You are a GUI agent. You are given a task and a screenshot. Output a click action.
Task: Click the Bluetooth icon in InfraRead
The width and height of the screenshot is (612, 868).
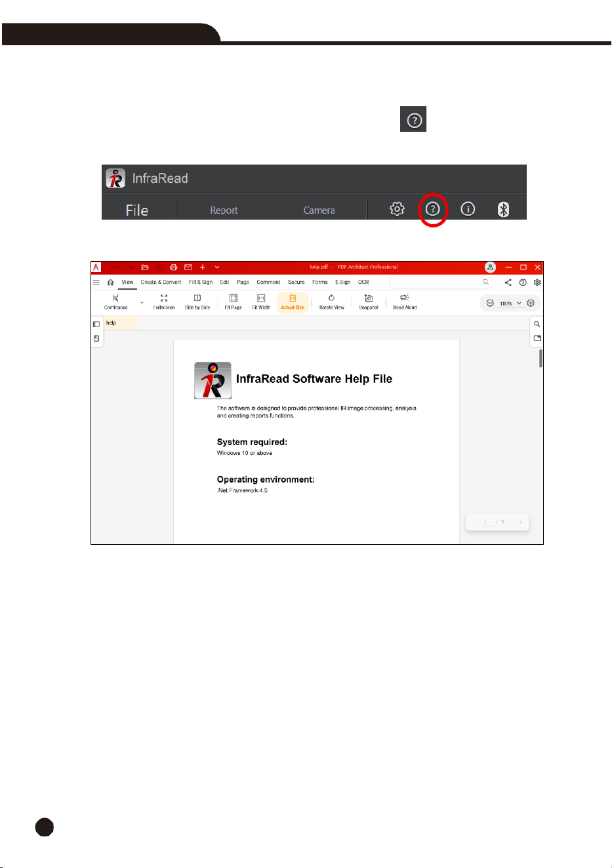(x=503, y=208)
